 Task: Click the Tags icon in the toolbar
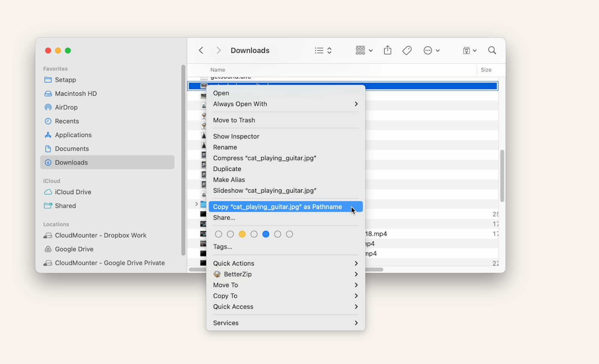tap(407, 50)
